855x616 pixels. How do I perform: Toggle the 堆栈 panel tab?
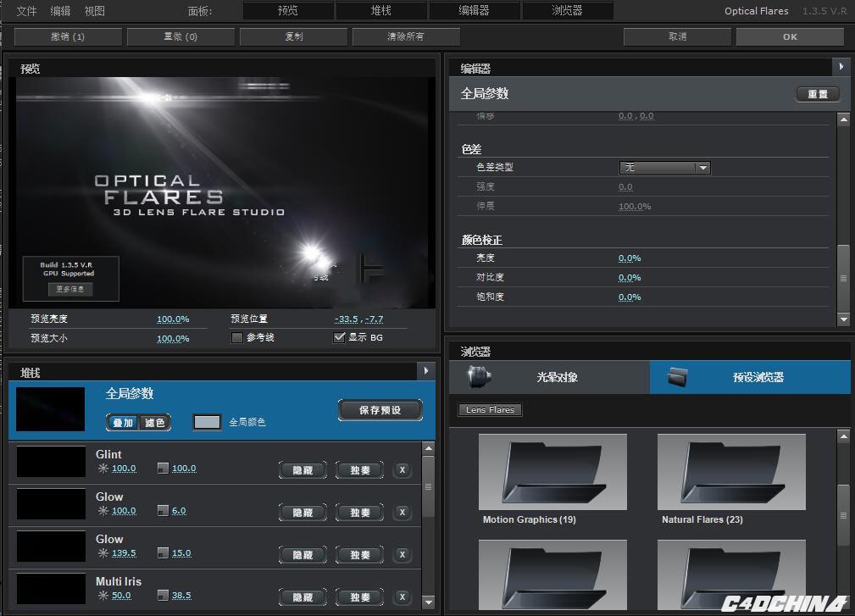381,10
